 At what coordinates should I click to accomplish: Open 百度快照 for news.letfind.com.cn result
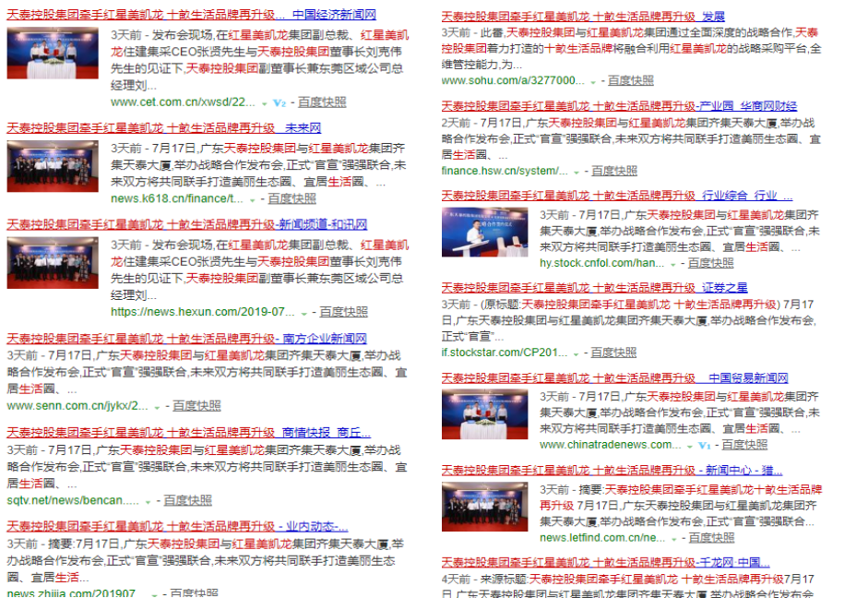pyautogui.click(x=711, y=538)
